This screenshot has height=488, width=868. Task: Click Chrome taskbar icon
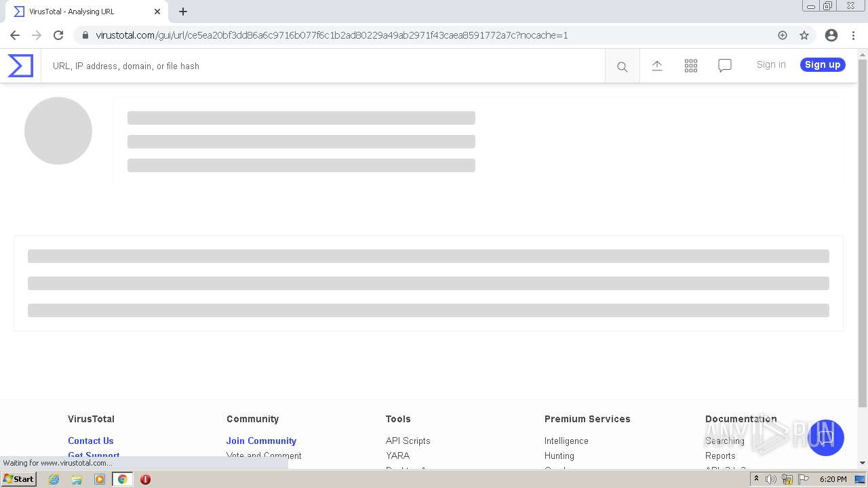pos(123,479)
